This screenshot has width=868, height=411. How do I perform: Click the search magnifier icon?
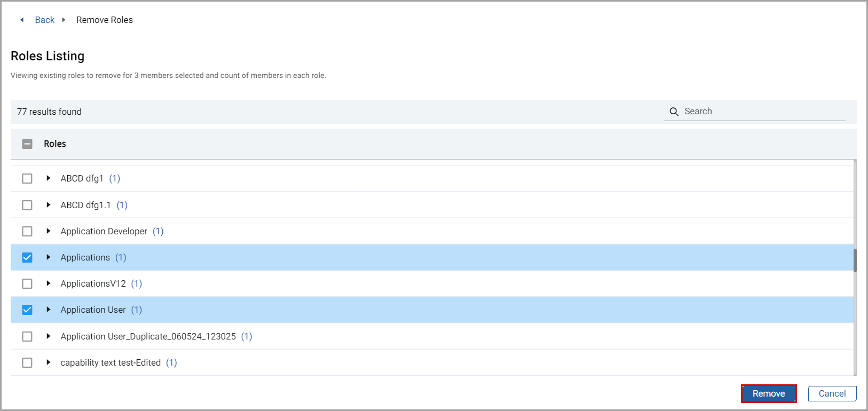(674, 112)
